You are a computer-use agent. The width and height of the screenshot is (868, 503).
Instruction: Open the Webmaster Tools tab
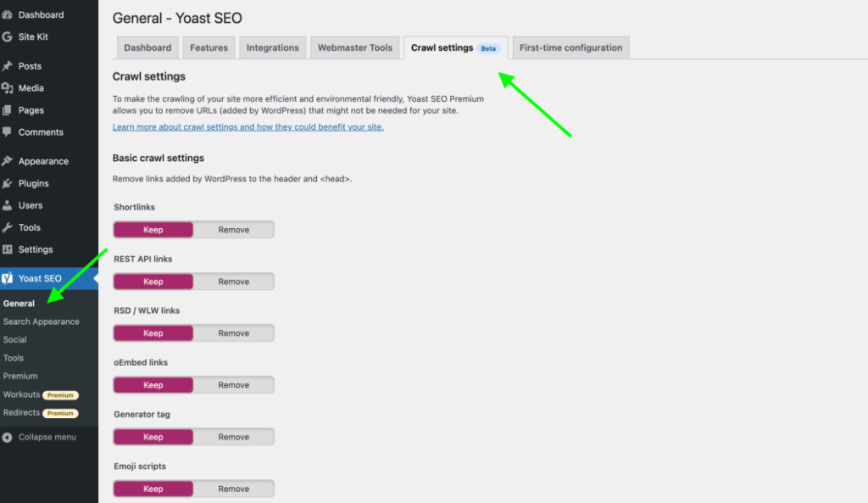pyautogui.click(x=355, y=48)
